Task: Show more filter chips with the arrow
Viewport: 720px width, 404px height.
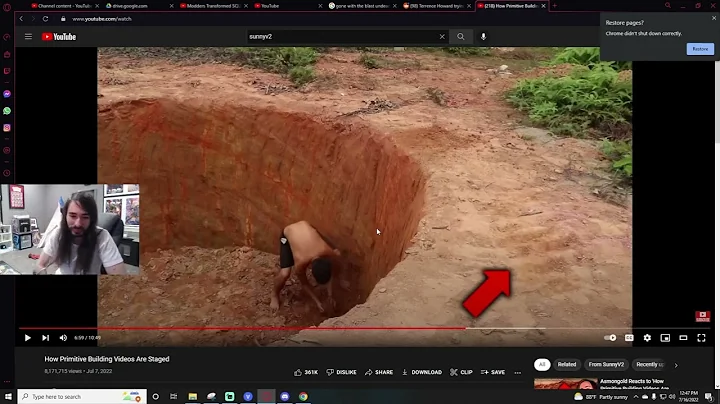Action: (676, 365)
